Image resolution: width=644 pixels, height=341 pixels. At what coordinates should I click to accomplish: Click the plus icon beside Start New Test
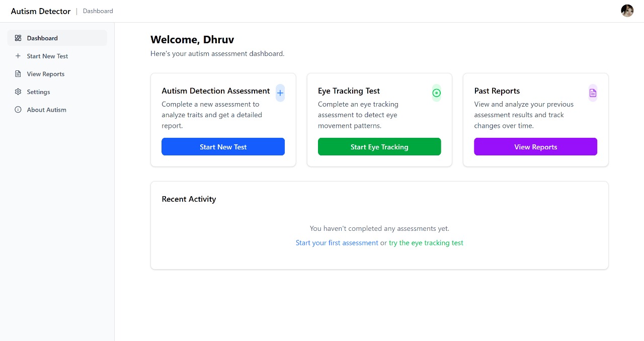(x=18, y=56)
